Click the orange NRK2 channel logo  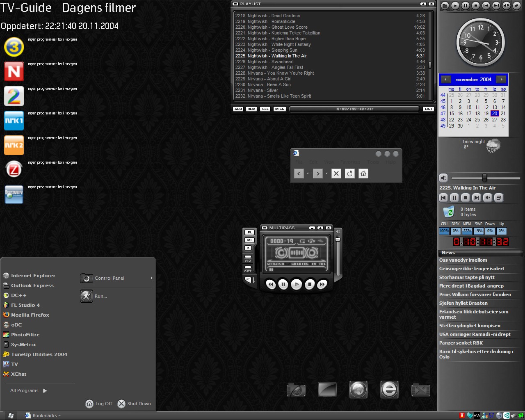pyautogui.click(x=14, y=145)
